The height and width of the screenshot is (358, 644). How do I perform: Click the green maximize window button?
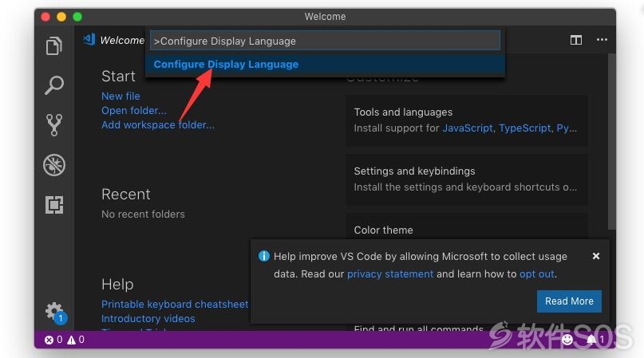[77, 17]
